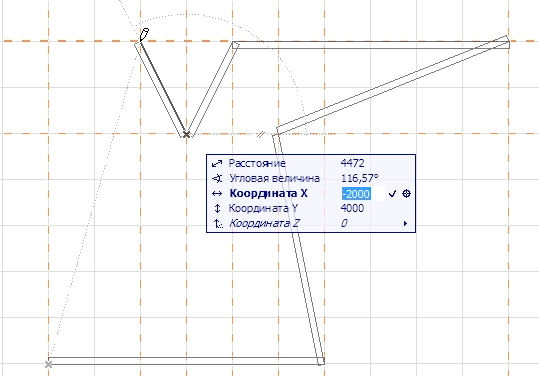Click the Координата X horizontal arrow icon
This screenshot has width=539, height=376.
point(217,194)
